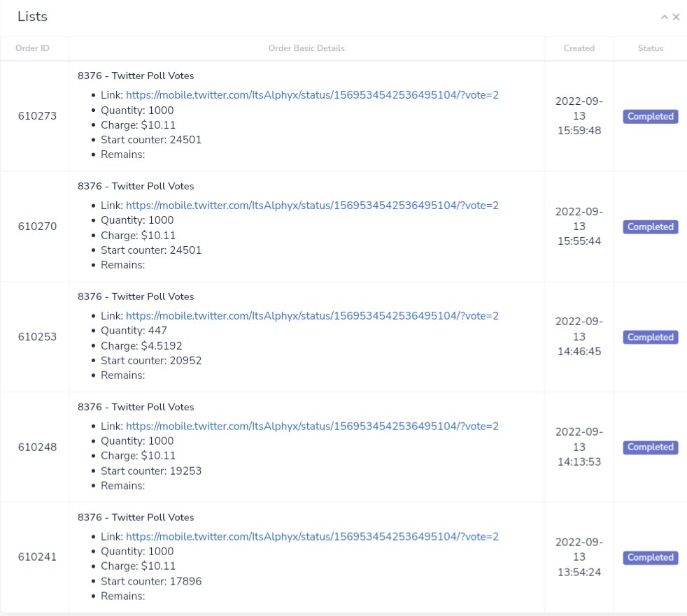The width and height of the screenshot is (687, 616).
Task: Click created time 15:59:48
Action: pyautogui.click(x=579, y=131)
